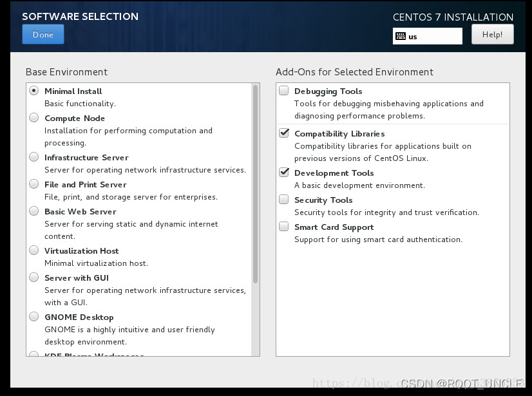Viewport: 532px width, 396px height.
Task: Choose GNOME Desktop environment
Action: (34, 316)
